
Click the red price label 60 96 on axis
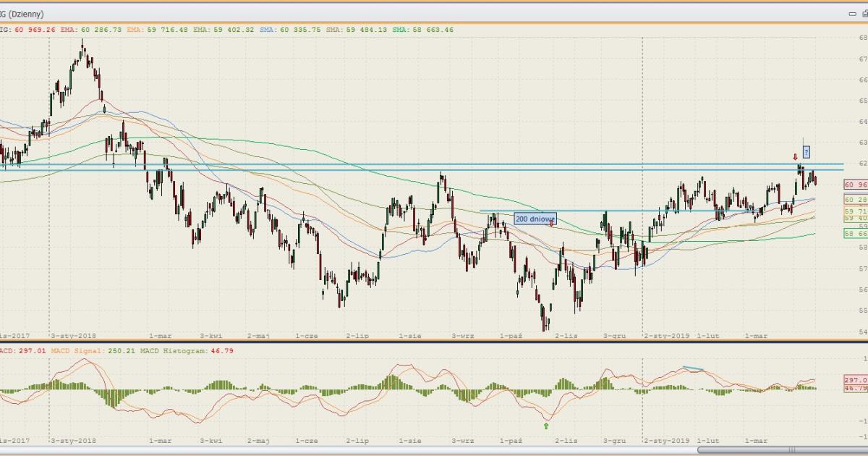[855, 185]
